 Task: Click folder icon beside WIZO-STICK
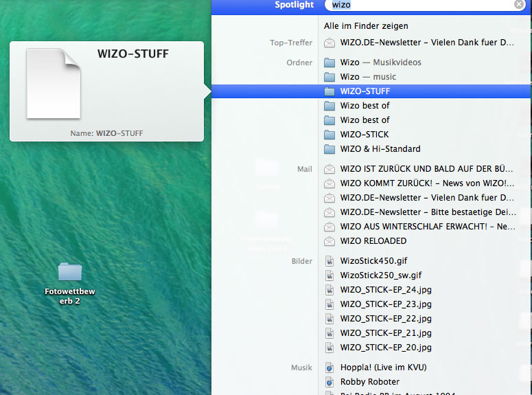tap(329, 135)
